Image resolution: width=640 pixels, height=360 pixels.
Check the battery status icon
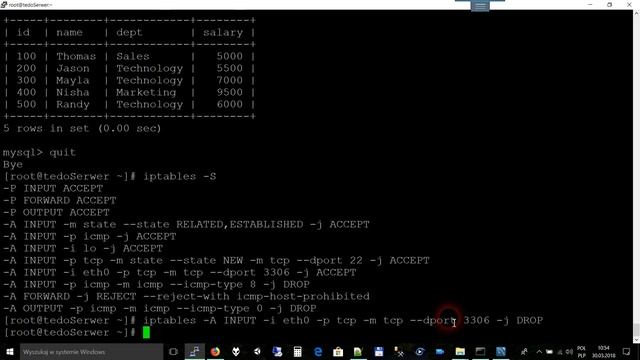point(549,352)
